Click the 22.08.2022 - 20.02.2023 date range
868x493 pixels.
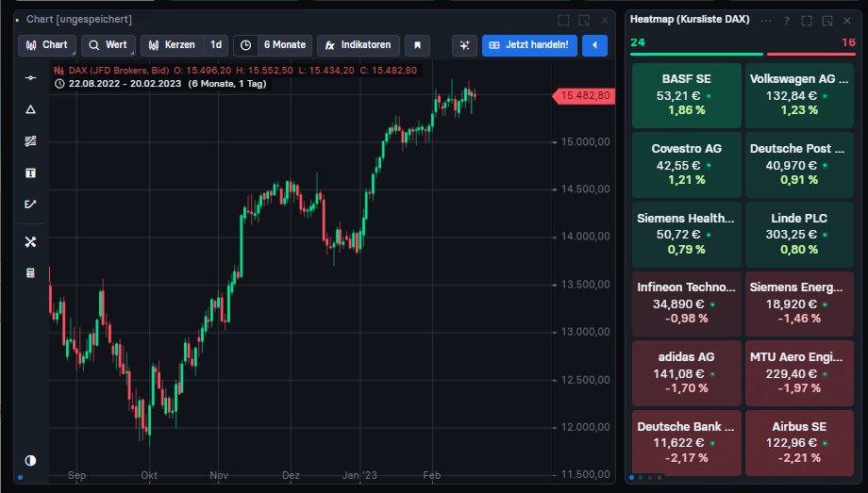point(125,84)
